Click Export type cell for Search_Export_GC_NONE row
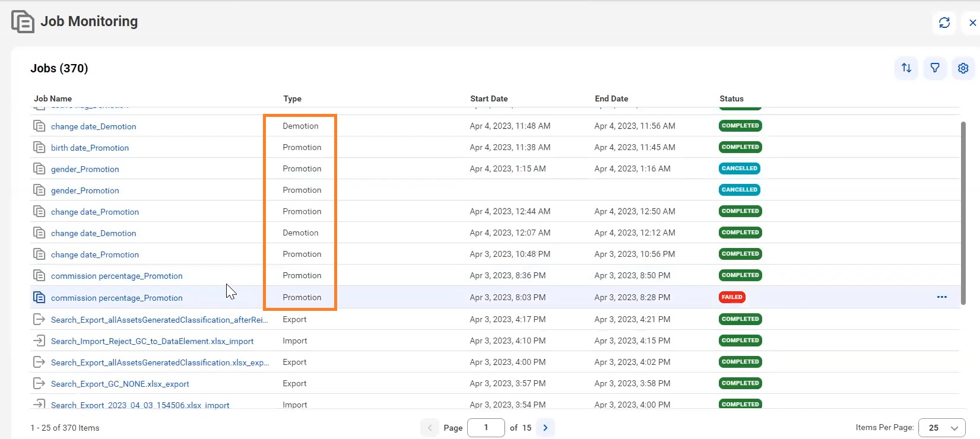Image resolution: width=980 pixels, height=439 pixels. (x=294, y=383)
